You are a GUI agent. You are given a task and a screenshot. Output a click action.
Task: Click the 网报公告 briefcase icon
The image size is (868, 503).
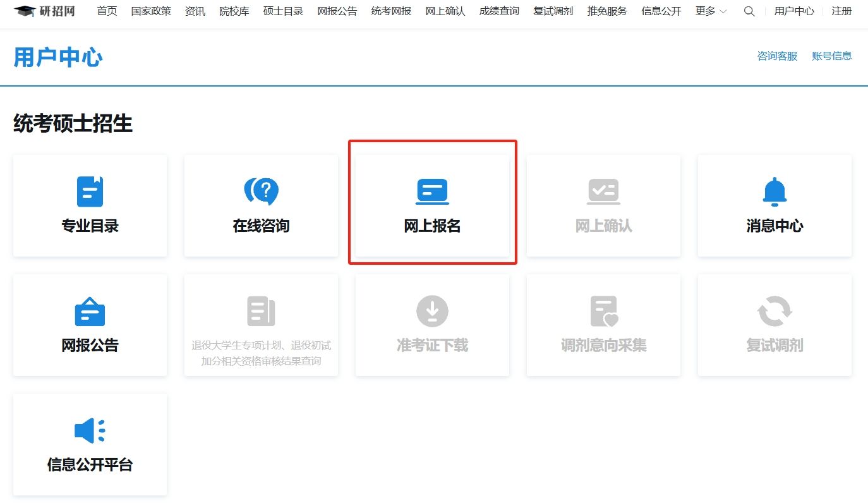(x=90, y=311)
